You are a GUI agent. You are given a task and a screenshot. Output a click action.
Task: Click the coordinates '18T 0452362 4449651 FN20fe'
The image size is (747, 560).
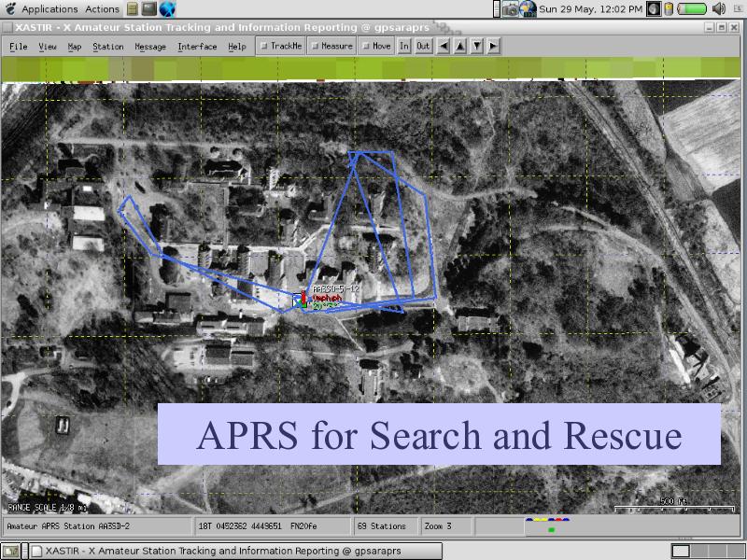click(258, 526)
